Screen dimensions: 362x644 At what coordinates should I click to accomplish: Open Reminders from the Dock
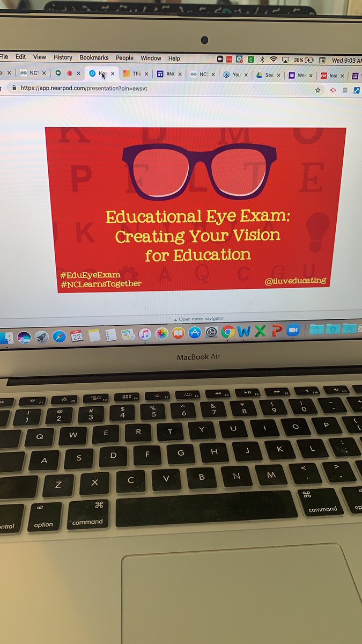(x=111, y=335)
